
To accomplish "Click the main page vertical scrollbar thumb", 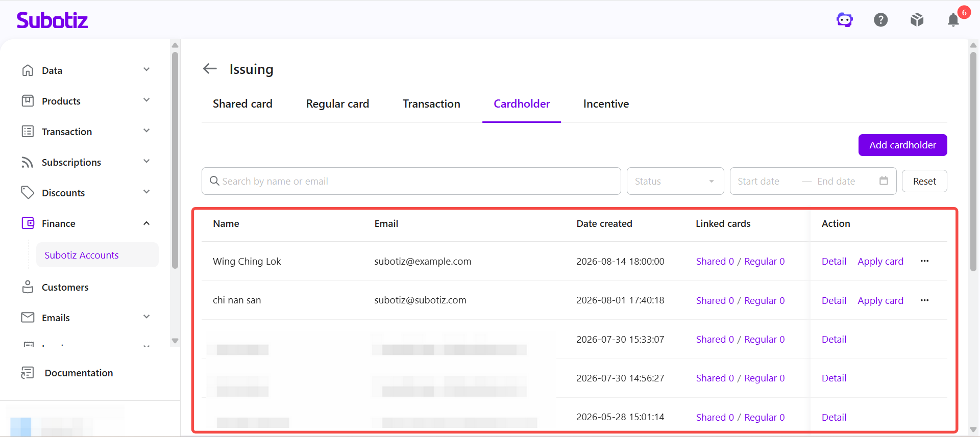I will [x=973, y=161].
